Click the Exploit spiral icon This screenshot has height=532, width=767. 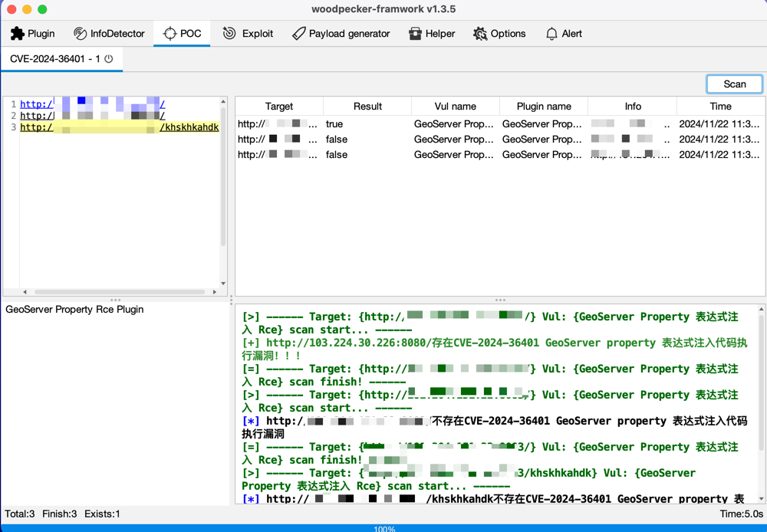click(229, 33)
